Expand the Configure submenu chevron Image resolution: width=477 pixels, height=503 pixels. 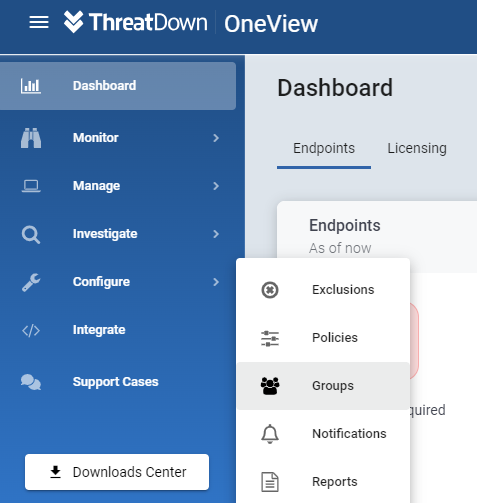click(216, 282)
